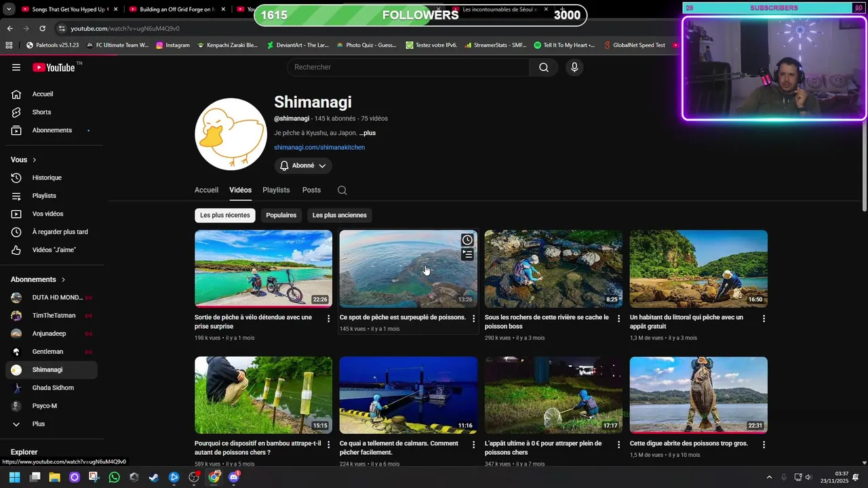868x488 pixels.
Task: Open WhatsApp from the taskbar
Action: (114, 477)
